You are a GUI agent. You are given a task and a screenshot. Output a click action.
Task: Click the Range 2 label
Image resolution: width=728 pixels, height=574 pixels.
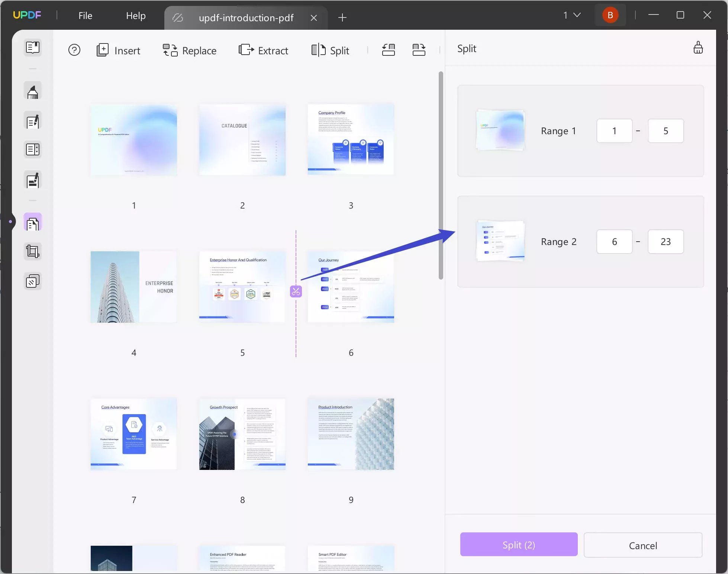pos(559,242)
